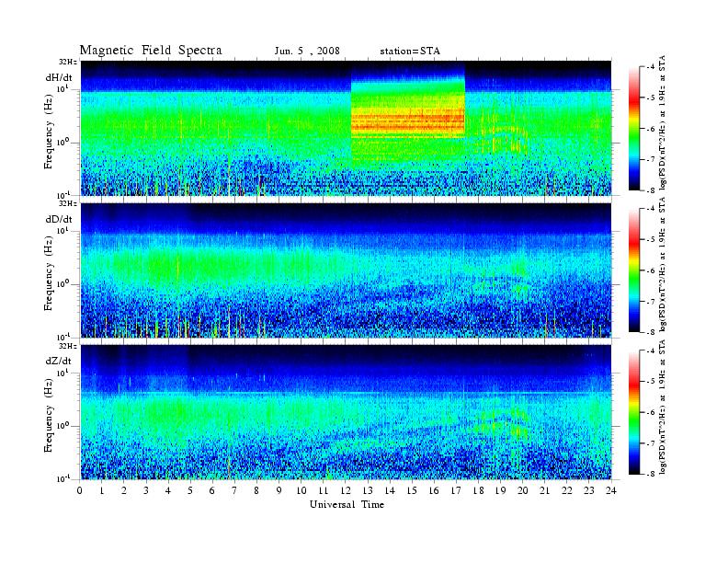Click hour tick label "20" on time axis
This screenshot has height=563, width=728.
click(522, 490)
